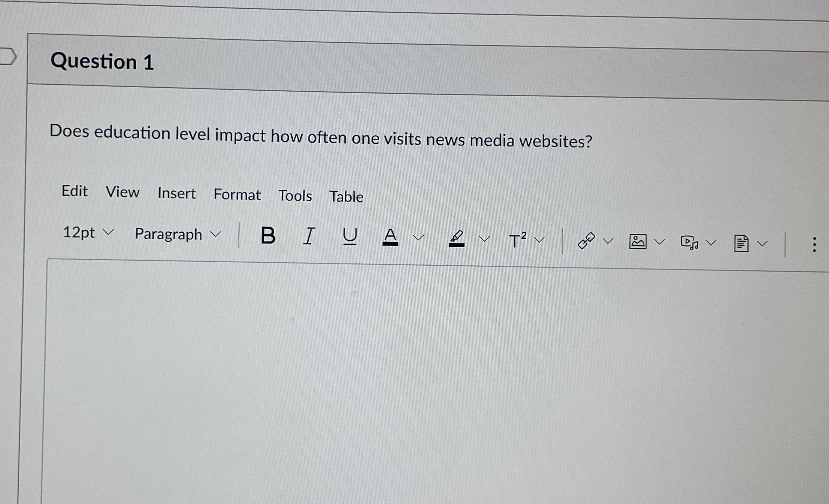The image size is (829, 504).
Task: Toggle underline formatting
Action: pos(349,236)
